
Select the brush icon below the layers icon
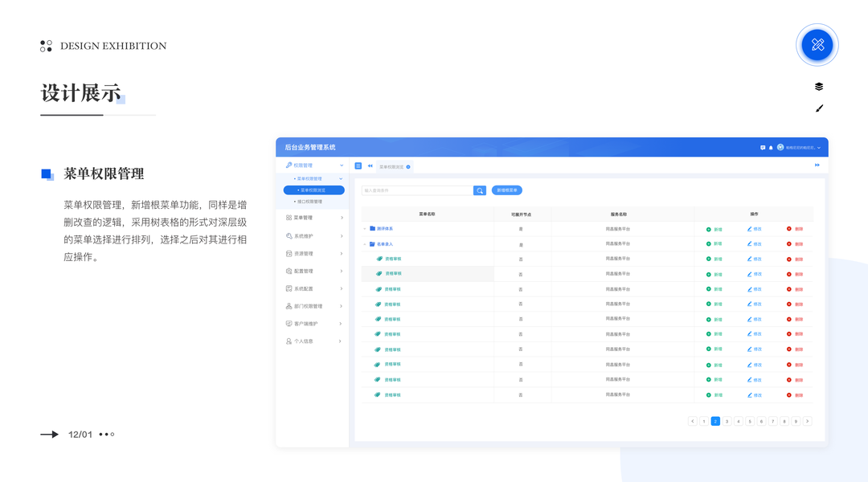[819, 108]
